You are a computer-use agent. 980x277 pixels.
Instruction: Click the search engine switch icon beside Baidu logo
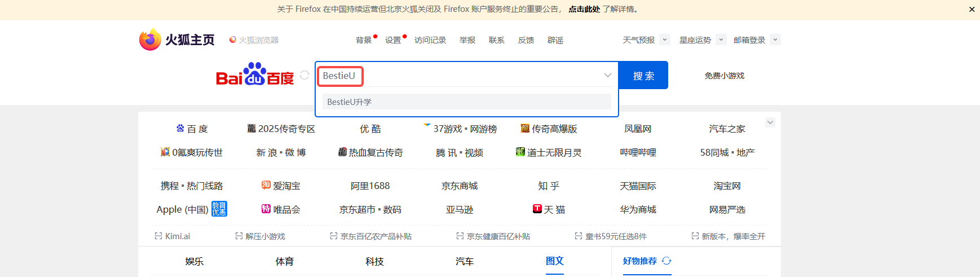point(304,75)
